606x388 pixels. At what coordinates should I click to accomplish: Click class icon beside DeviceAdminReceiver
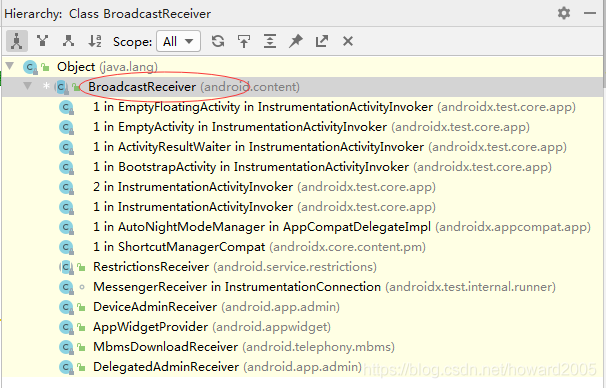point(66,308)
